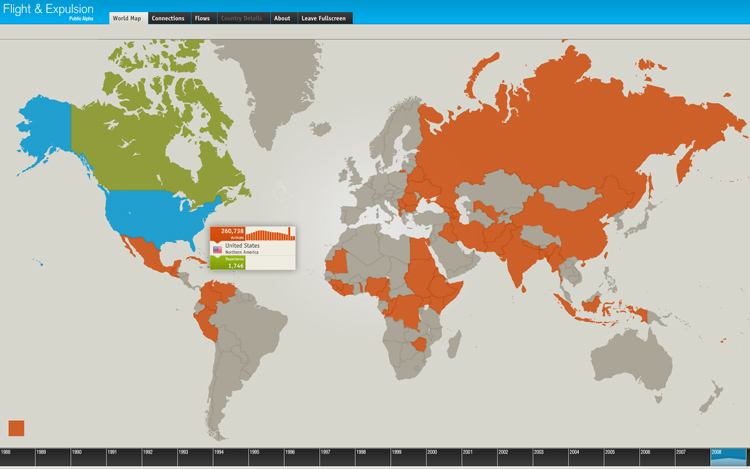Select year 2008 on the timeline

tap(729, 457)
